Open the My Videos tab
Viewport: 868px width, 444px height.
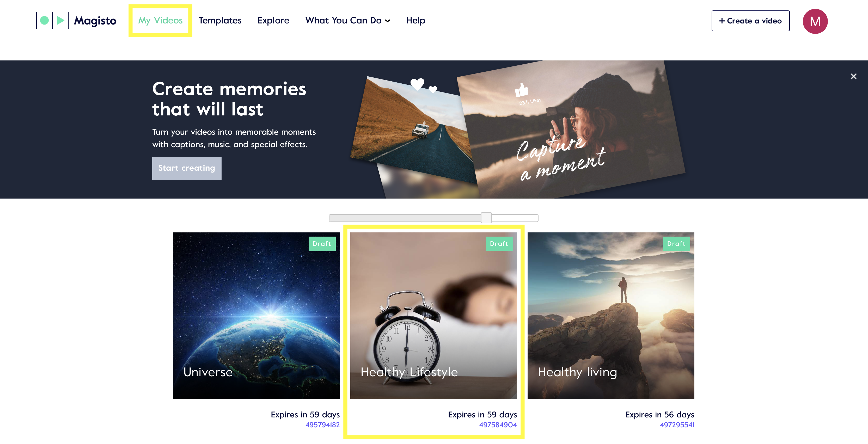point(160,21)
